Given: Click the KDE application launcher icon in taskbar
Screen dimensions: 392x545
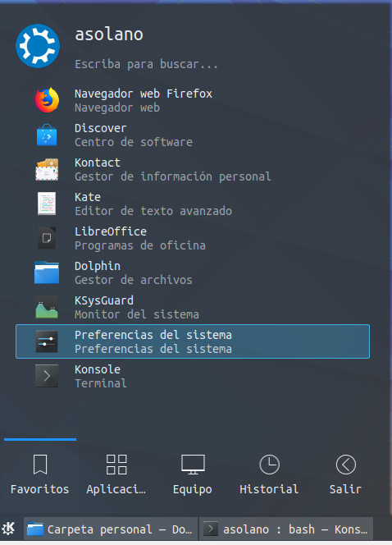Looking at the screenshot, I should pyautogui.click(x=8, y=529).
